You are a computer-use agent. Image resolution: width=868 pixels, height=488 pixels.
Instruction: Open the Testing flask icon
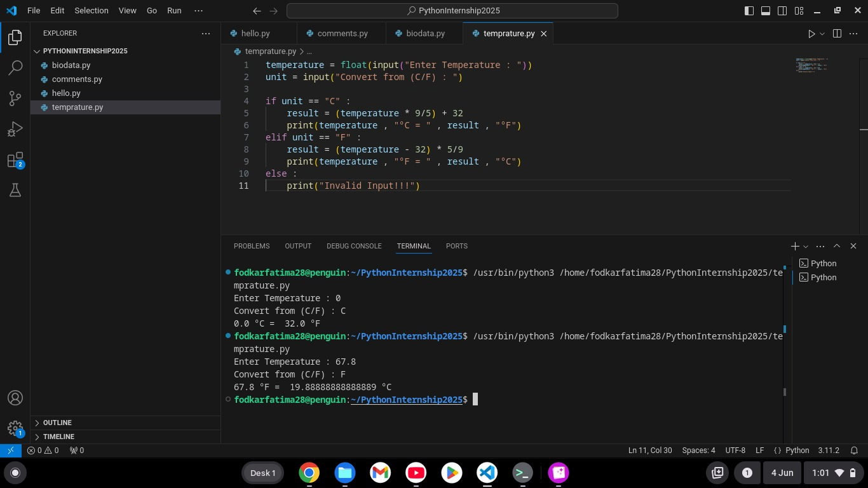pos(15,190)
